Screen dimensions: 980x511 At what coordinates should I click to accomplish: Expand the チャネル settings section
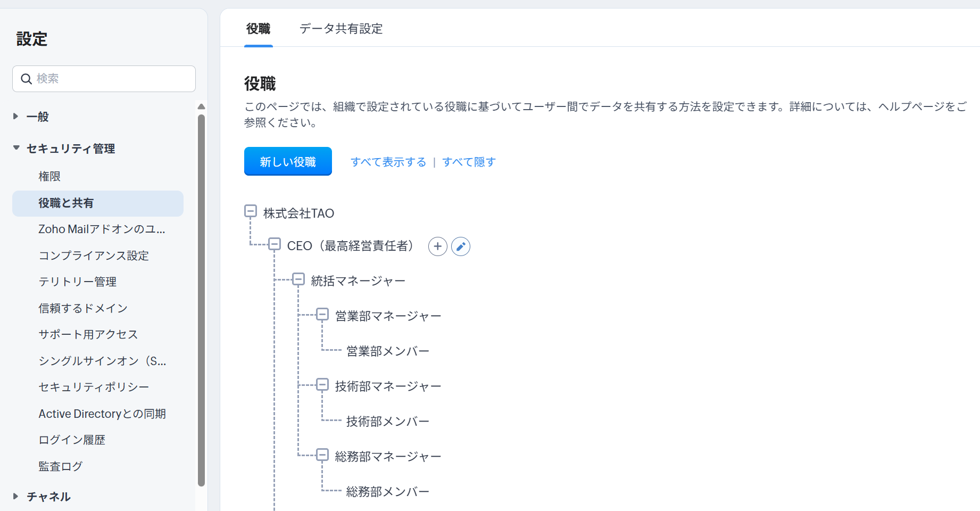tap(16, 496)
